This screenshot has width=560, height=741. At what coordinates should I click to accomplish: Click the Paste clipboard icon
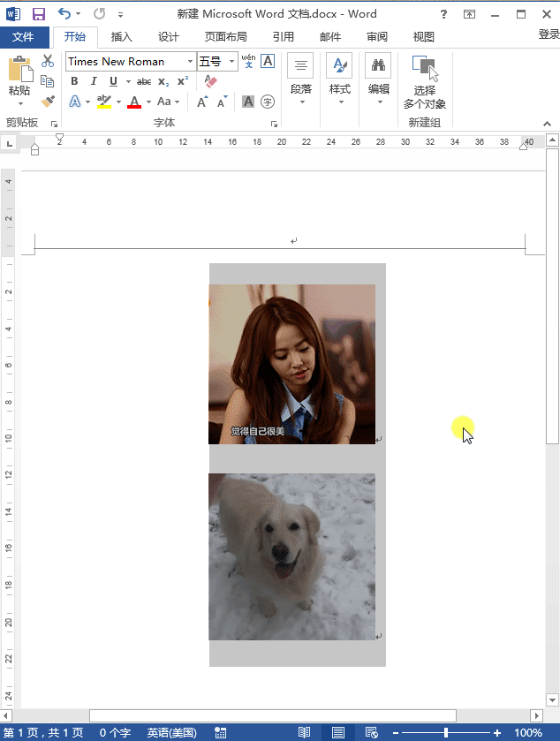tap(19, 71)
